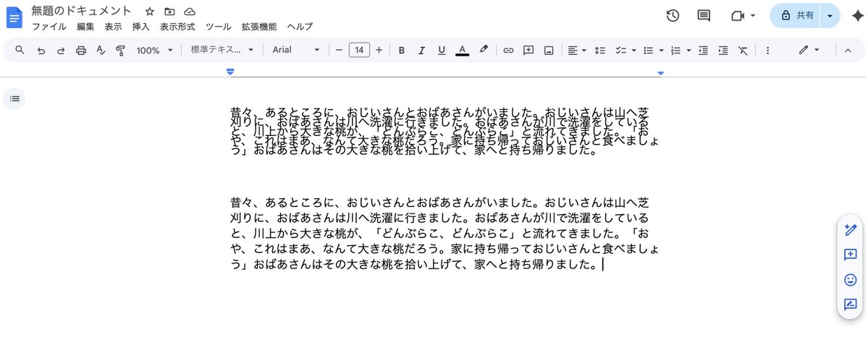Toggle underline formatting
Viewport: 868px width, 361px height.
pos(441,51)
